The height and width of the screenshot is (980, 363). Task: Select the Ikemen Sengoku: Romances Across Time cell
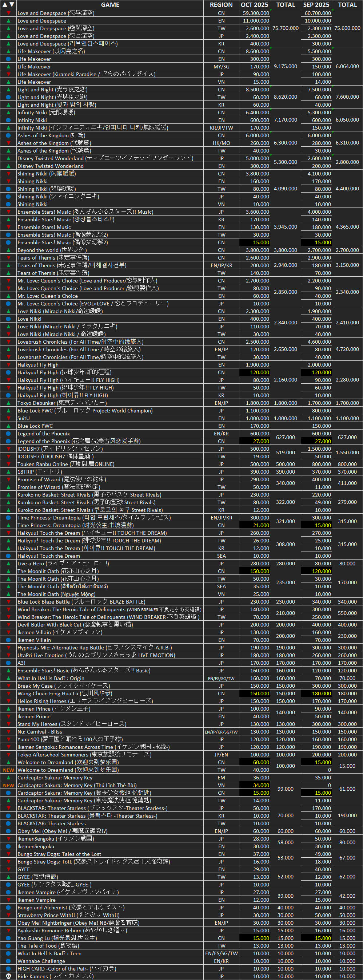110,747
